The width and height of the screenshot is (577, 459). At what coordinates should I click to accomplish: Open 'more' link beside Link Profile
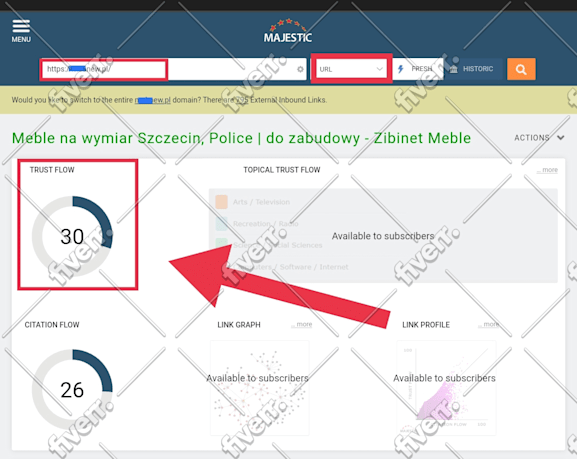click(x=489, y=324)
